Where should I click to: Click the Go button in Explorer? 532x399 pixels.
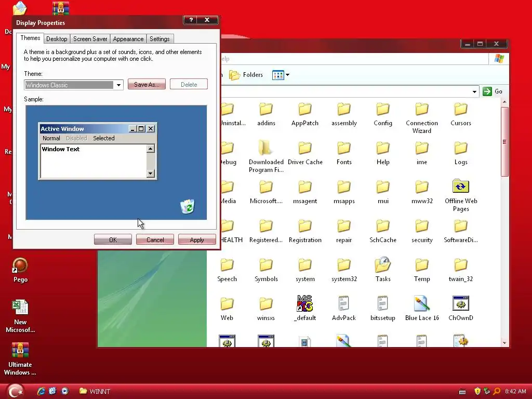[x=493, y=91]
